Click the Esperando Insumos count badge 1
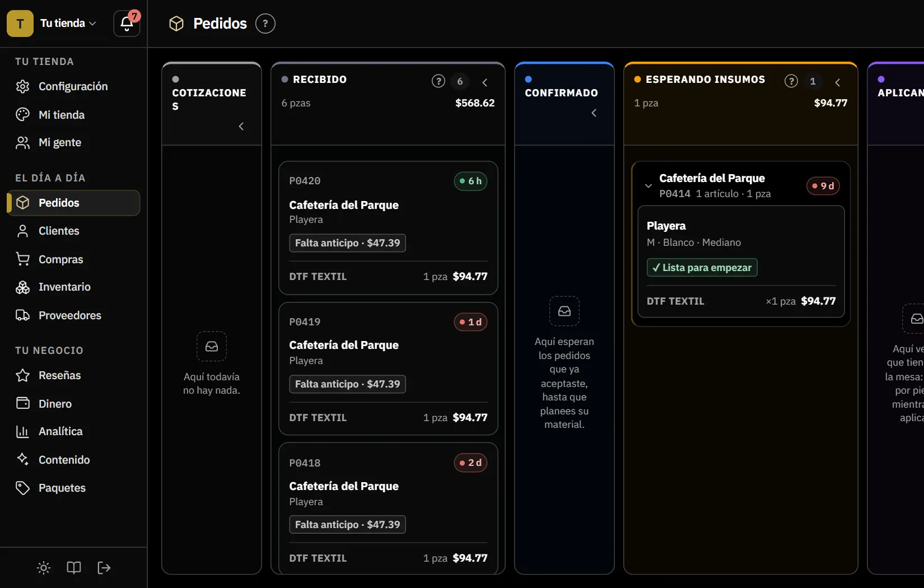Viewport: 924px width, 588px height. pos(813,81)
